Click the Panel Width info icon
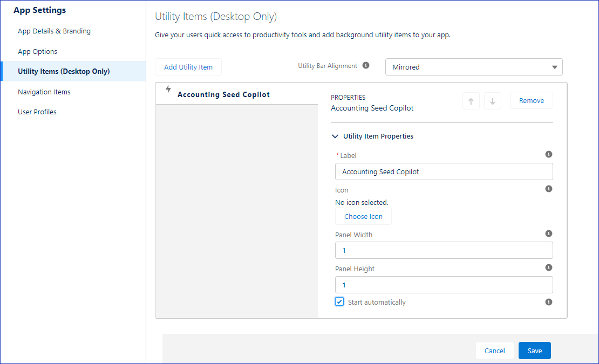The image size is (599, 364). click(x=549, y=234)
